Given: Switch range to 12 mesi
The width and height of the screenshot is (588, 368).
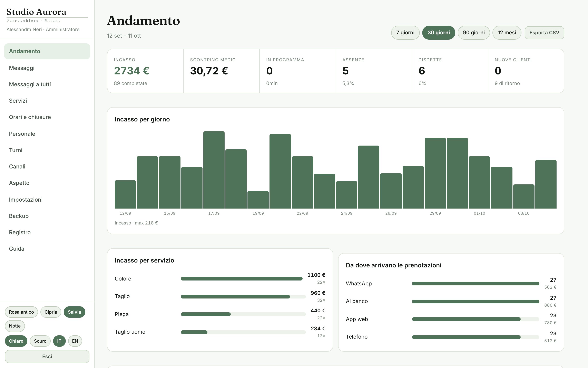Looking at the screenshot, I should click(507, 33).
